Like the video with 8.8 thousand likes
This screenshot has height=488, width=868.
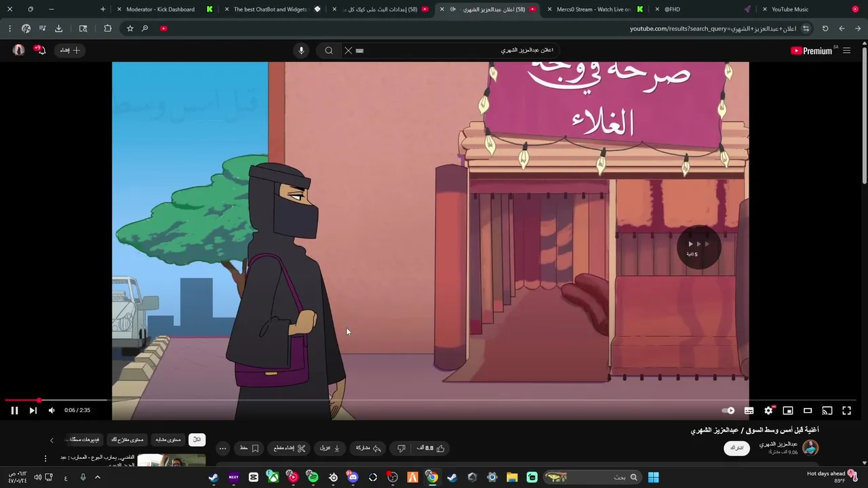[x=431, y=448]
